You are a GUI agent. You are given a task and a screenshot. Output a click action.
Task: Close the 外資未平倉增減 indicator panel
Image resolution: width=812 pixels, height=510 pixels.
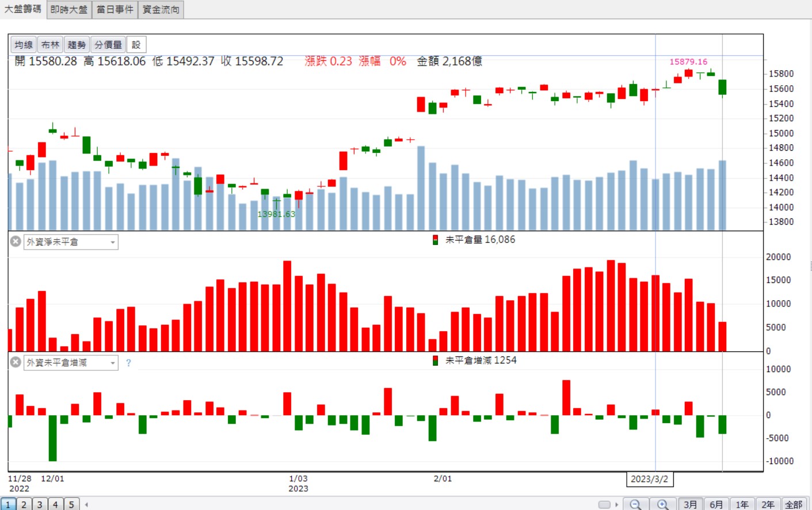[x=16, y=362]
